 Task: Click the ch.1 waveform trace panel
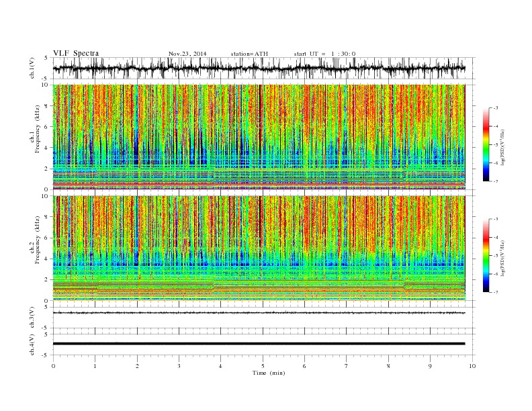tap(264, 68)
